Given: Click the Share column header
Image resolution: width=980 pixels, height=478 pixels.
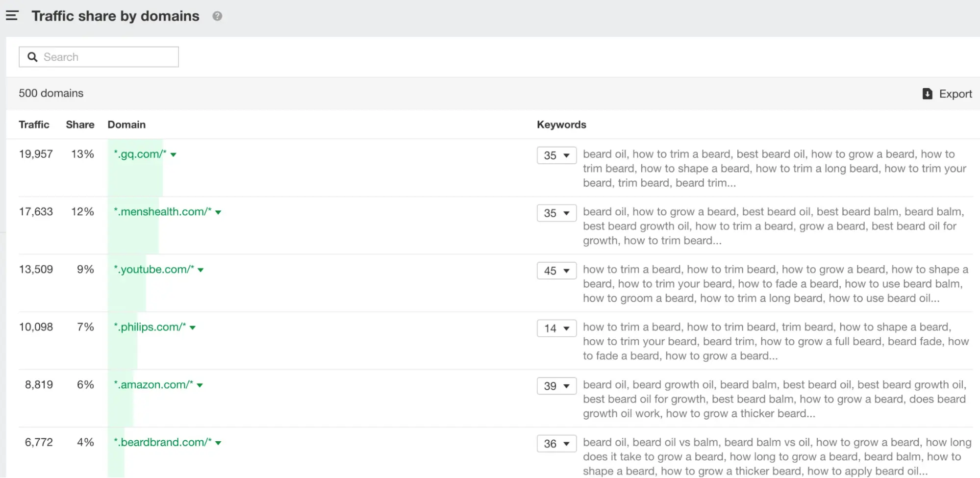Looking at the screenshot, I should point(80,125).
